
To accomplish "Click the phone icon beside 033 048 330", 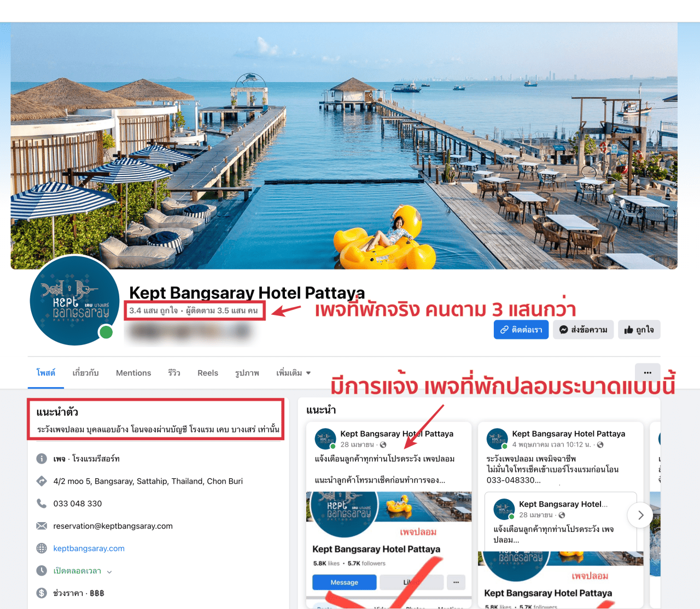I will click(42, 503).
